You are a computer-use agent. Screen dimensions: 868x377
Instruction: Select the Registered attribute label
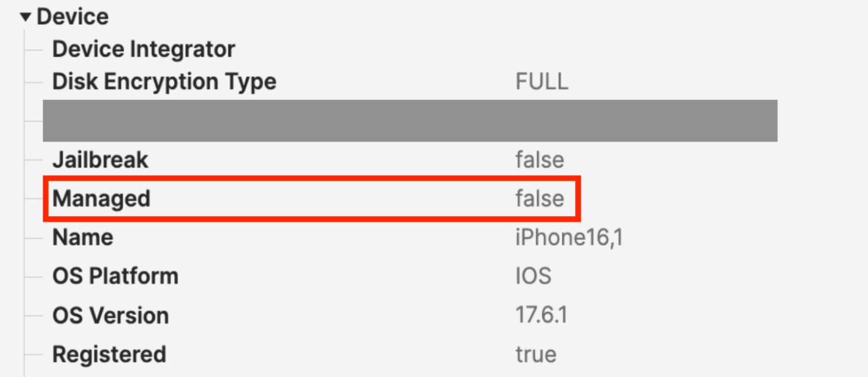tap(109, 355)
